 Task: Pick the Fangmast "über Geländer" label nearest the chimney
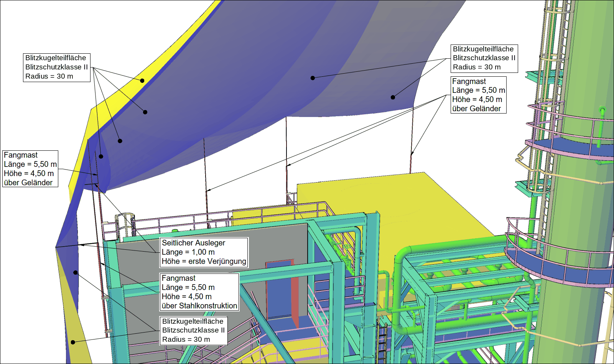[479, 95]
